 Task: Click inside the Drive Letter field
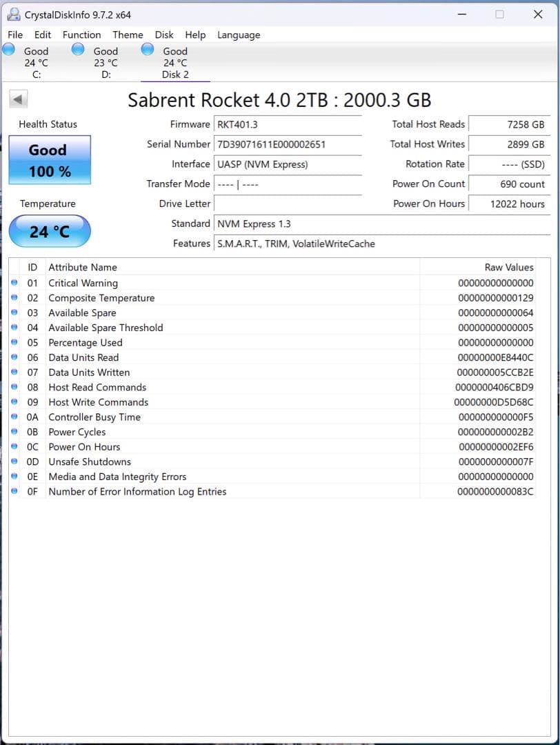[288, 203]
